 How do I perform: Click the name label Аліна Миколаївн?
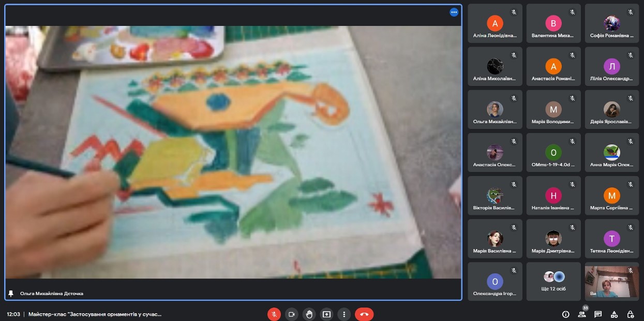(495, 79)
